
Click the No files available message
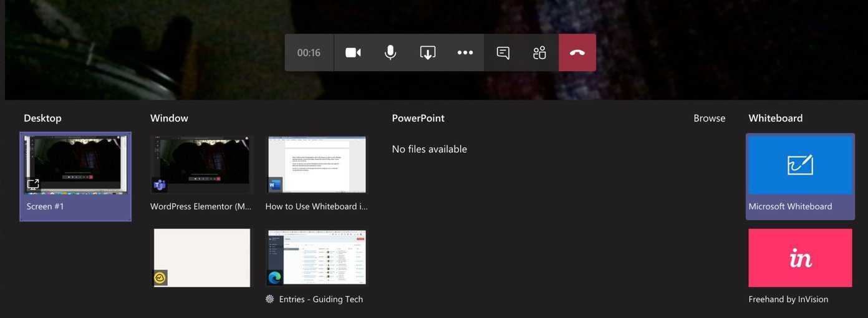(x=430, y=149)
